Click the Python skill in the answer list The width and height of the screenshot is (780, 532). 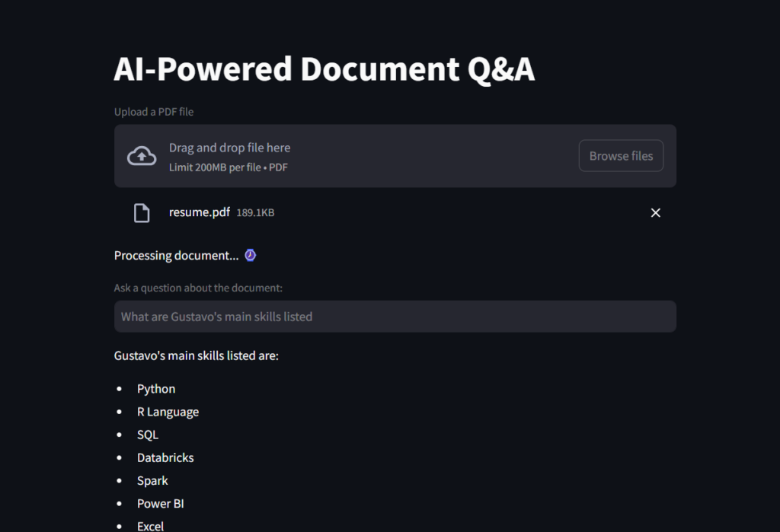click(156, 389)
